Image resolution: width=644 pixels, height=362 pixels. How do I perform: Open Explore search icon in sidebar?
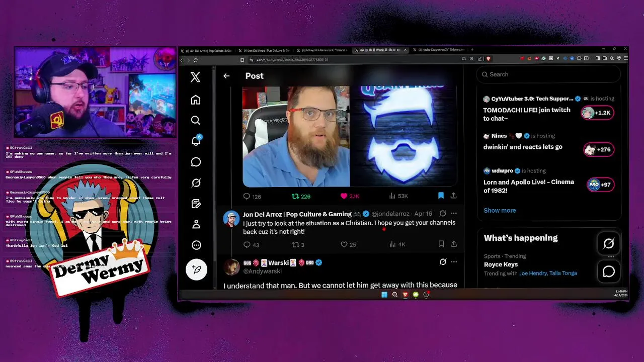coord(196,120)
